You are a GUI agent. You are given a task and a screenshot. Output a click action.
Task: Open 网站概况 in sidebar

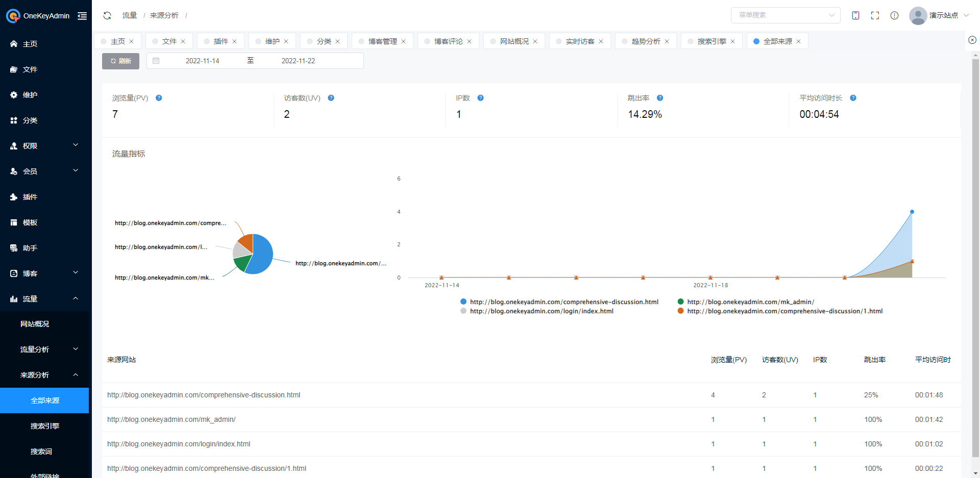tap(44, 324)
